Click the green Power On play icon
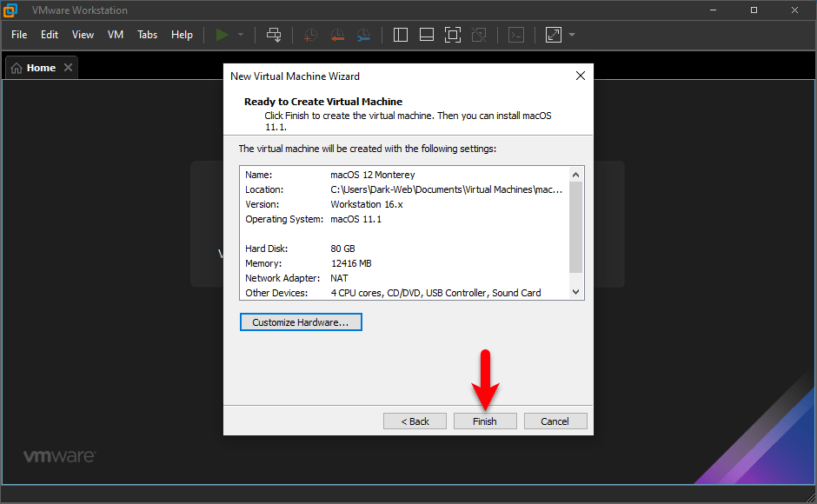The image size is (817, 504). 222,35
